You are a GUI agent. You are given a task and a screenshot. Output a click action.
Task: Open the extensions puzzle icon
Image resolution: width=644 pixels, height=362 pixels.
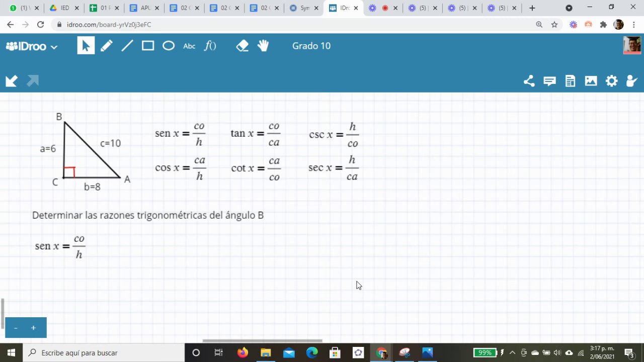pyautogui.click(x=603, y=25)
